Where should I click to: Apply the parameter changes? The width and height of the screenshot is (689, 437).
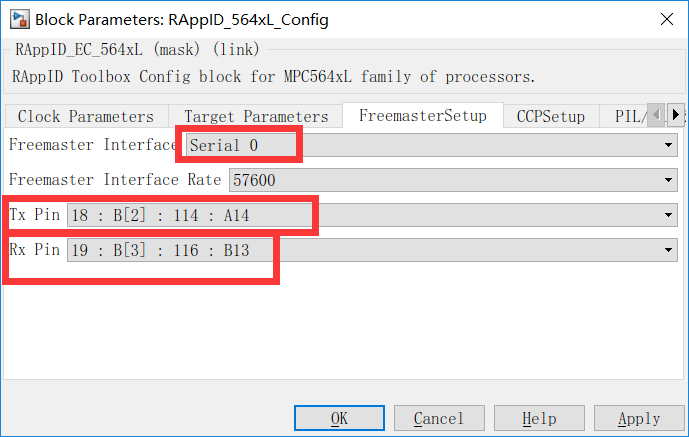coord(638,418)
